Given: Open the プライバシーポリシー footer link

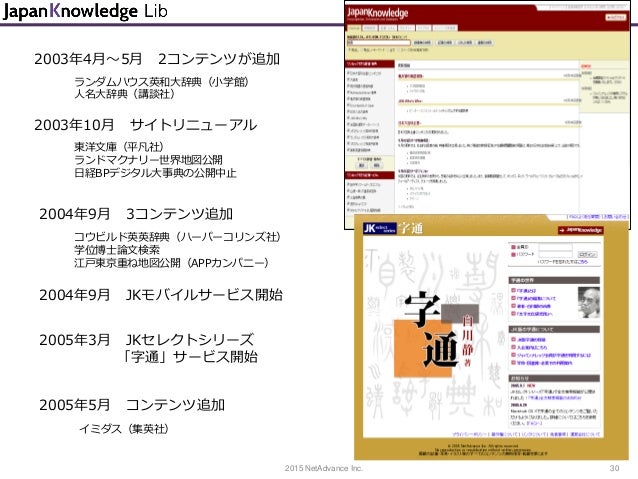Looking at the screenshot, I should pos(470,434).
